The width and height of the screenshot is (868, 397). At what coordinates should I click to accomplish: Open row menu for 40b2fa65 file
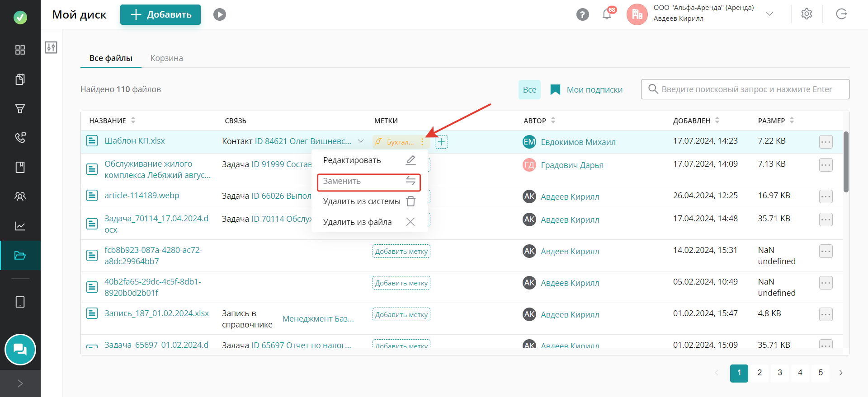pos(826,283)
